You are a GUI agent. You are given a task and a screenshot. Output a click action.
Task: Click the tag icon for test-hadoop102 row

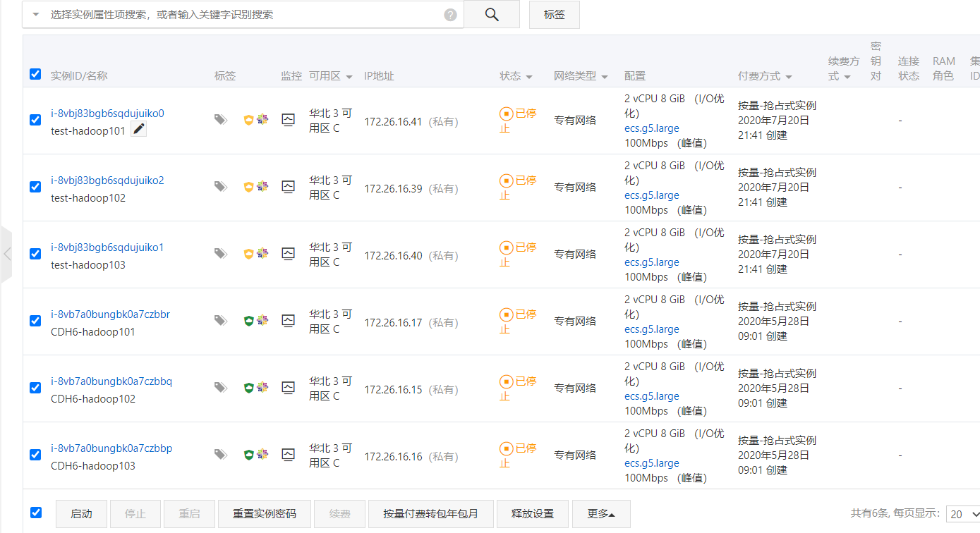[221, 187]
